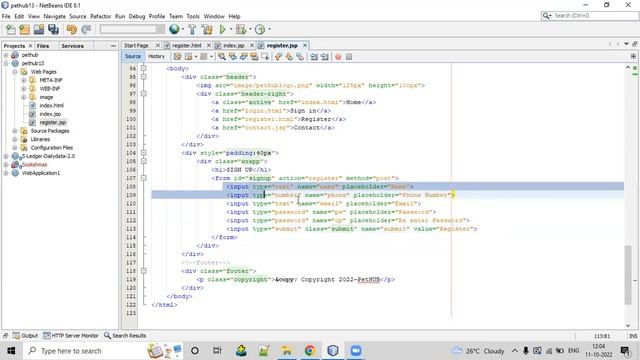Toggle the Source view button
Image resolution: width=640 pixels, height=360 pixels.
133,56
